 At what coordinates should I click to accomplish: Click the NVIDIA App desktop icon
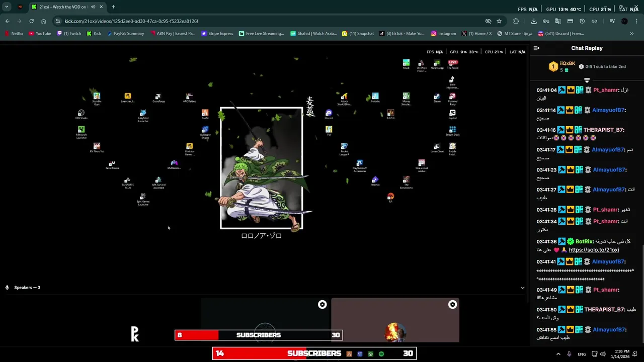[x=437, y=64]
